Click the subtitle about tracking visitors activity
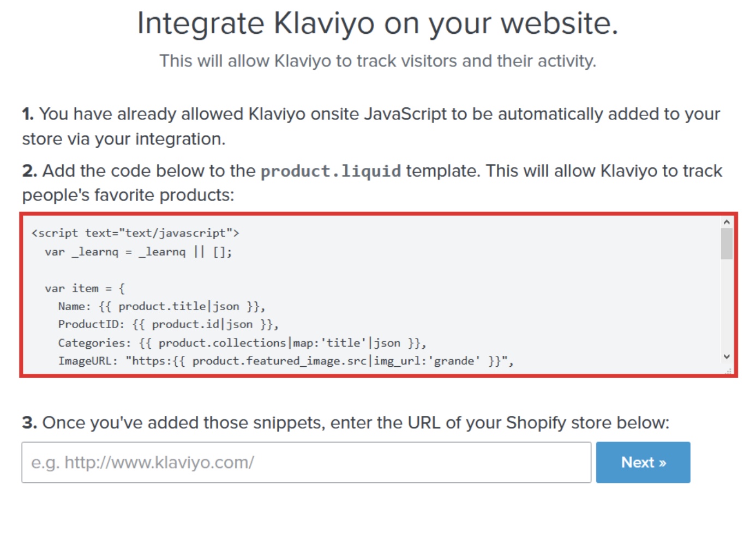Screen dimensions: 756x533 pos(377,61)
